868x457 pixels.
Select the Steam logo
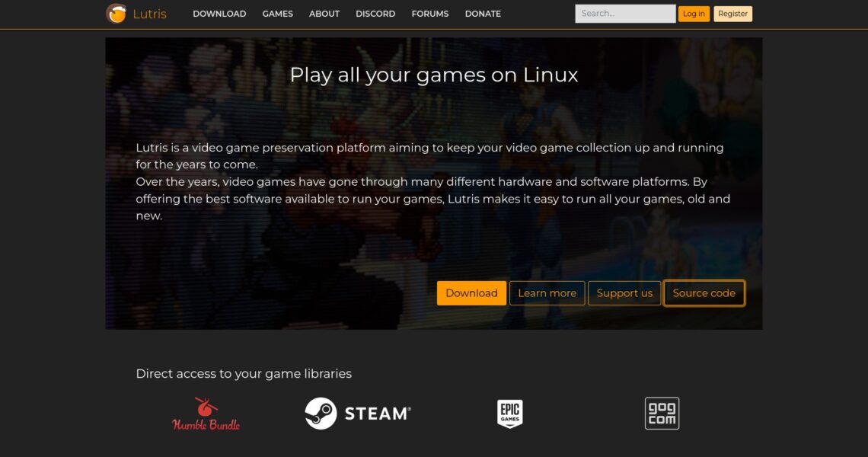click(358, 414)
